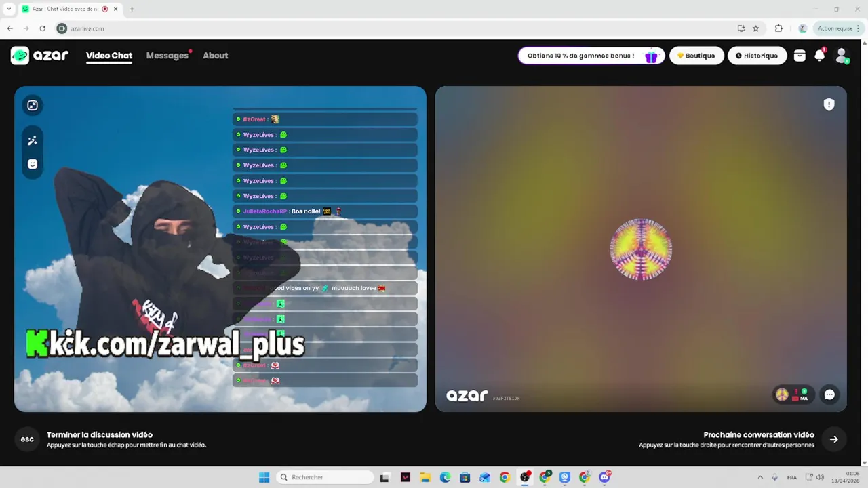View partner's profile badge with MA flag

[793, 394]
